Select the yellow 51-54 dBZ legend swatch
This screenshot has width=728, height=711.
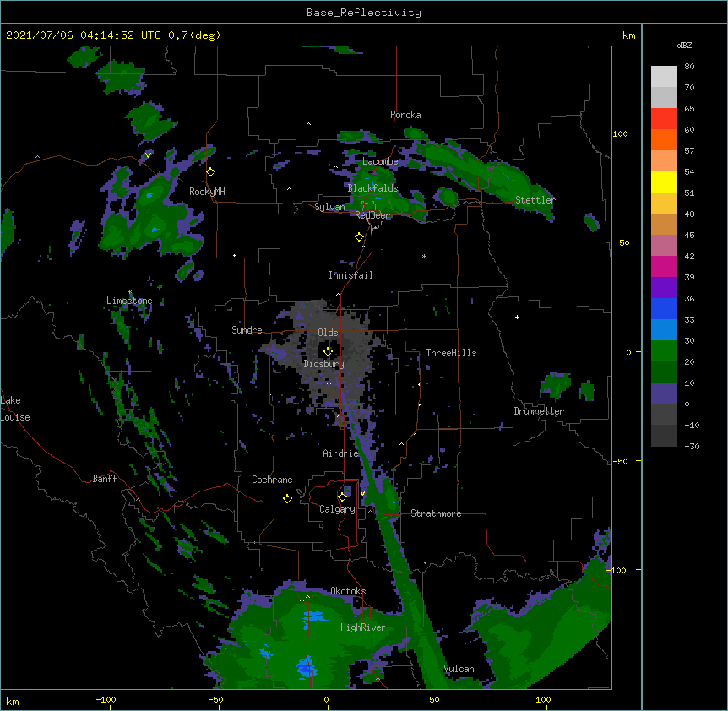[x=664, y=182]
